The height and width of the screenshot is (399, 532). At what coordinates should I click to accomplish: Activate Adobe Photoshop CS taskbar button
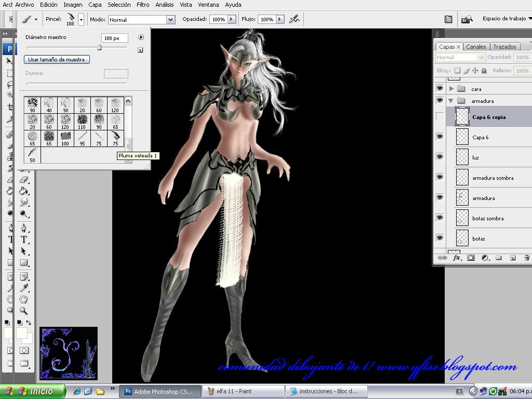click(161, 391)
